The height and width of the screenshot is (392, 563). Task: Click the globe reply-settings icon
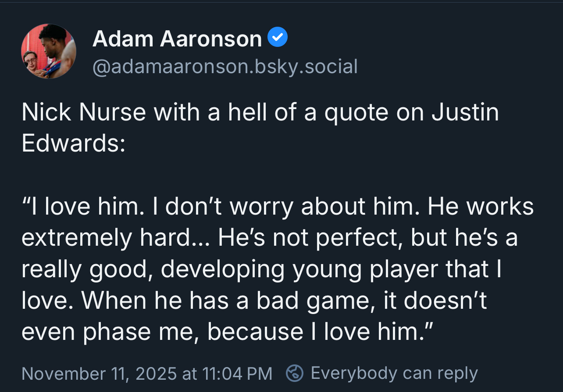click(295, 373)
